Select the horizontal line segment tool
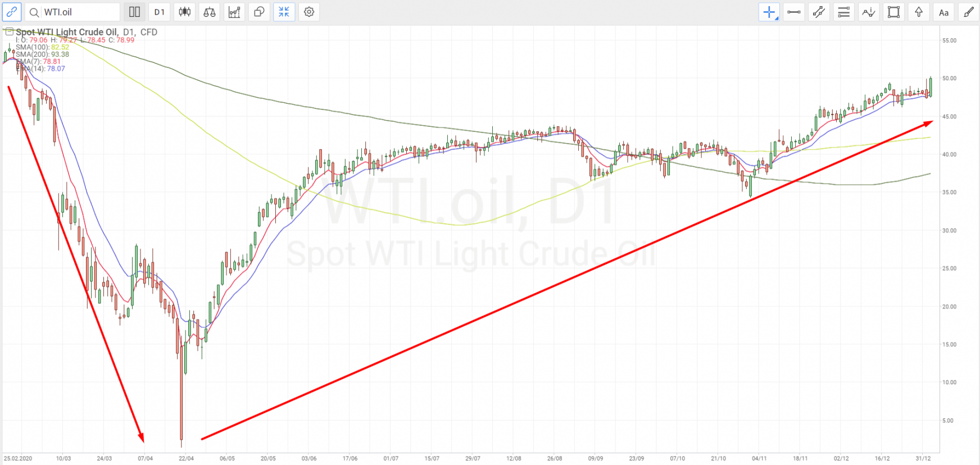The width and height of the screenshot is (980, 465). (x=794, y=12)
